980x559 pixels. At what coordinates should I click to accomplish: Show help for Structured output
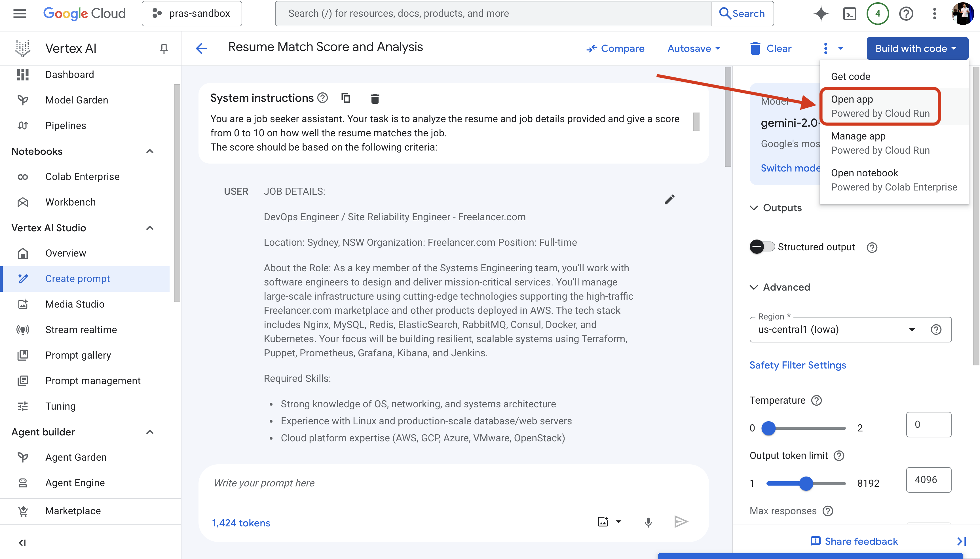coord(872,248)
